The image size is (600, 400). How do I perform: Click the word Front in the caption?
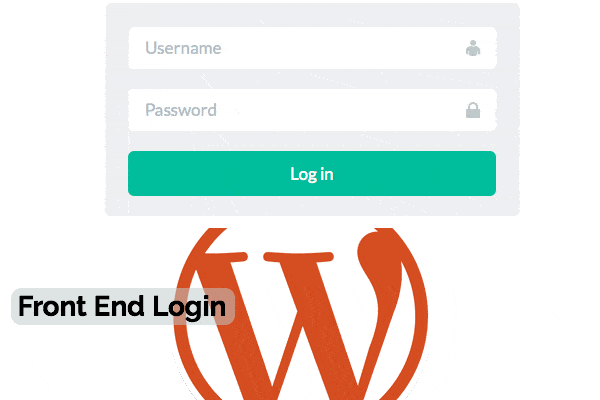tap(52, 306)
